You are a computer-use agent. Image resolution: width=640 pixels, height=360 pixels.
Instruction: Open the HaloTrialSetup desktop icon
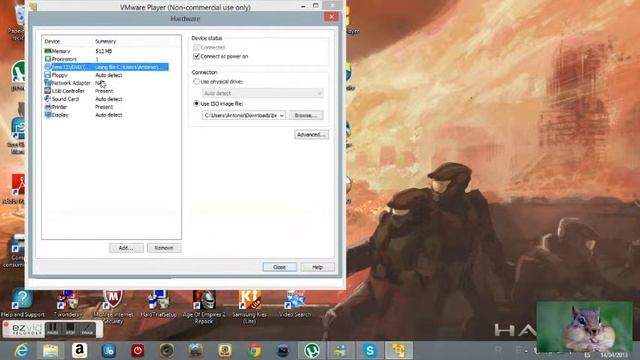pos(158,303)
